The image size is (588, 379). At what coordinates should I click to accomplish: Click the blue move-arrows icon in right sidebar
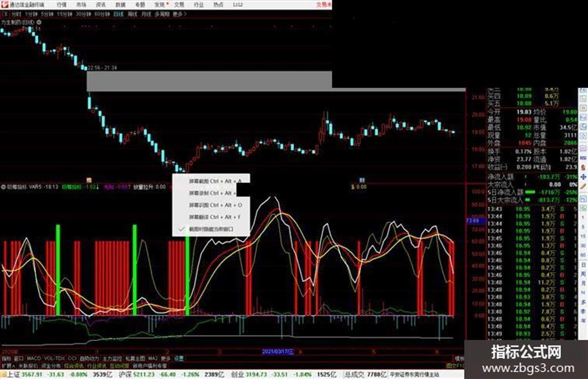click(583, 177)
